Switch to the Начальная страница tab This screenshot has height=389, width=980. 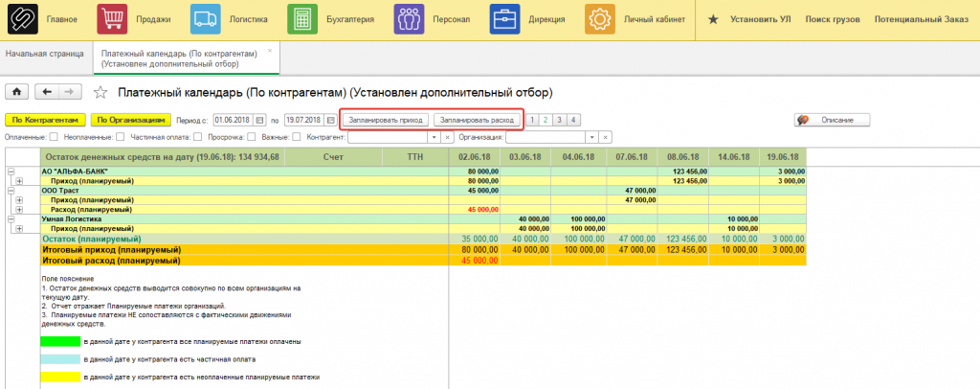click(45, 54)
